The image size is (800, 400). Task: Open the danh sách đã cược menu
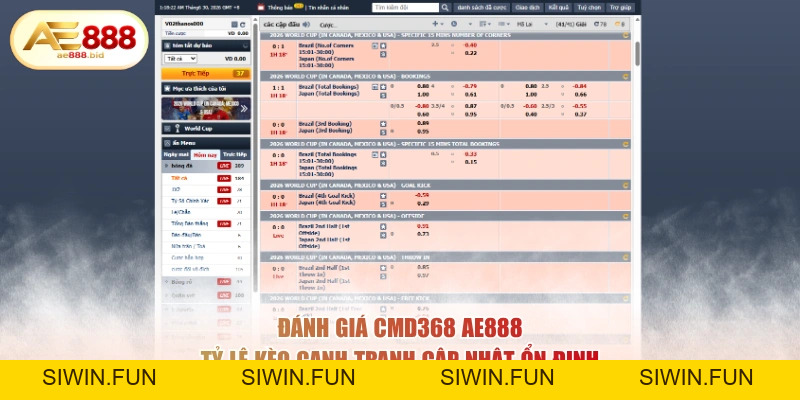point(482,8)
